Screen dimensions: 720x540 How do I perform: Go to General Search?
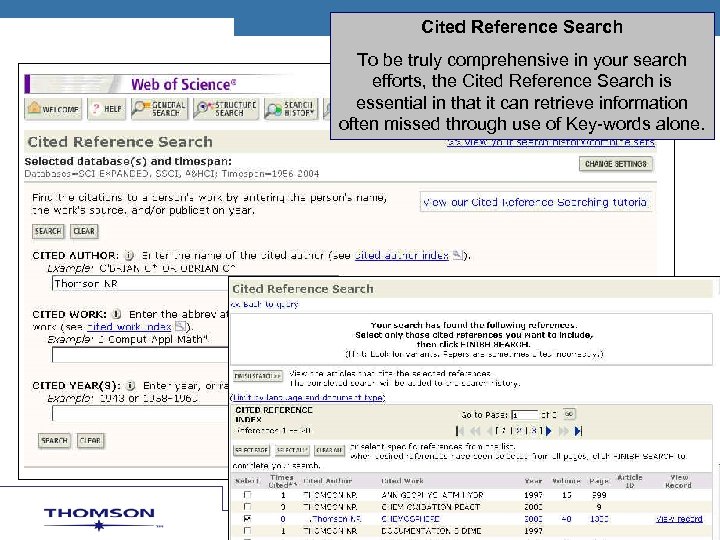tap(159, 109)
